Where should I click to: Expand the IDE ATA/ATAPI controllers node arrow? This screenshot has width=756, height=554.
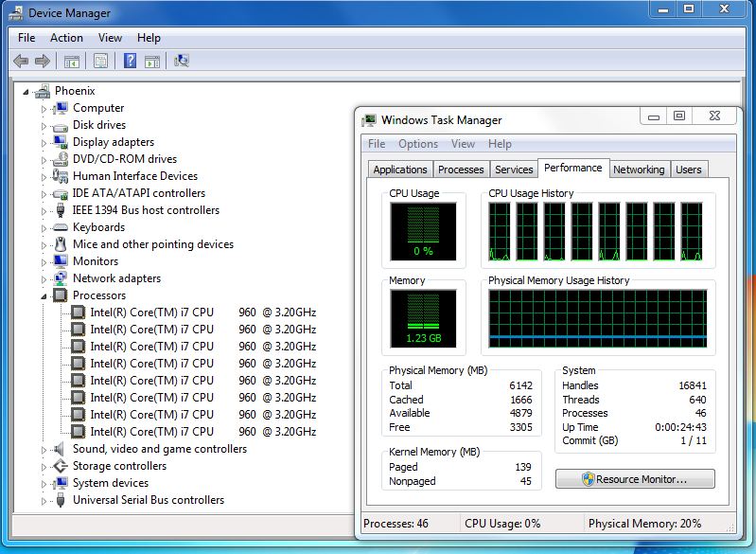44,194
